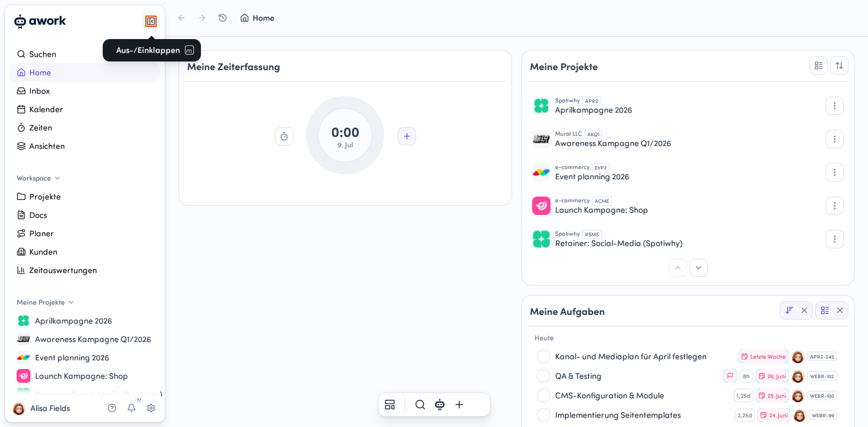The height and width of the screenshot is (427, 868).
Task: Navigate forward with the right arrow
Action: [202, 18]
